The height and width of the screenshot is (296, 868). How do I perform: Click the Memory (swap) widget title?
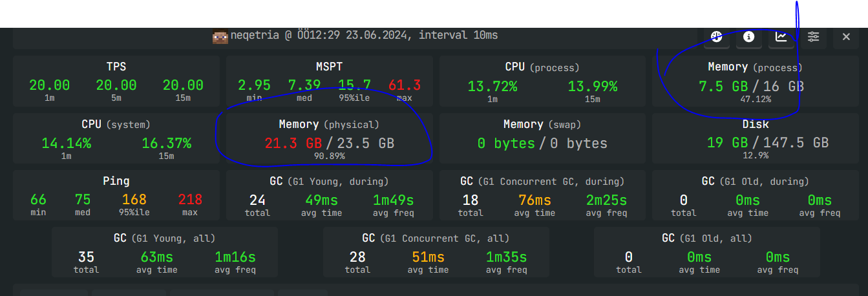pos(542,124)
